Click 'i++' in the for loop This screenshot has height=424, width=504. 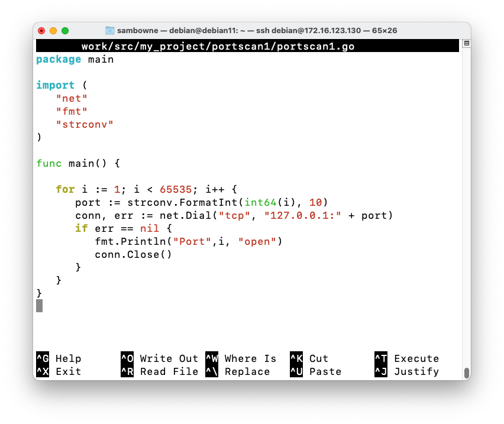coord(215,189)
